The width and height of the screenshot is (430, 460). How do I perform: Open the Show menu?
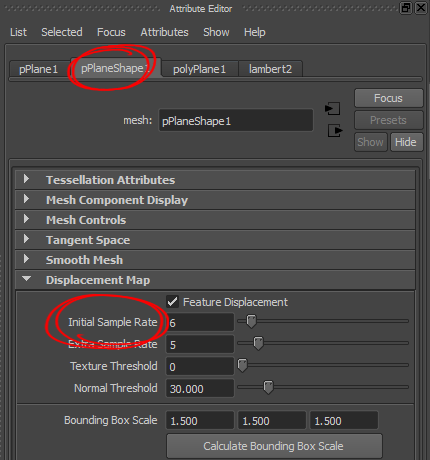point(216,32)
